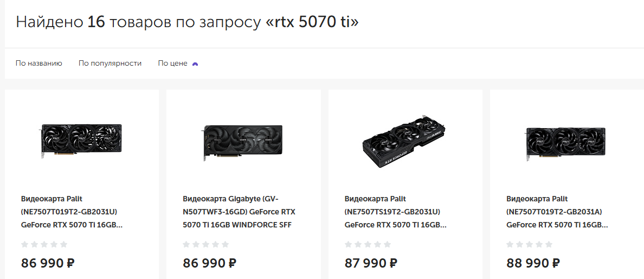Open the Palit NE7507T019T2-GB2031U title link
The height and width of the screenshot is (279, 644).
point(72,212)
